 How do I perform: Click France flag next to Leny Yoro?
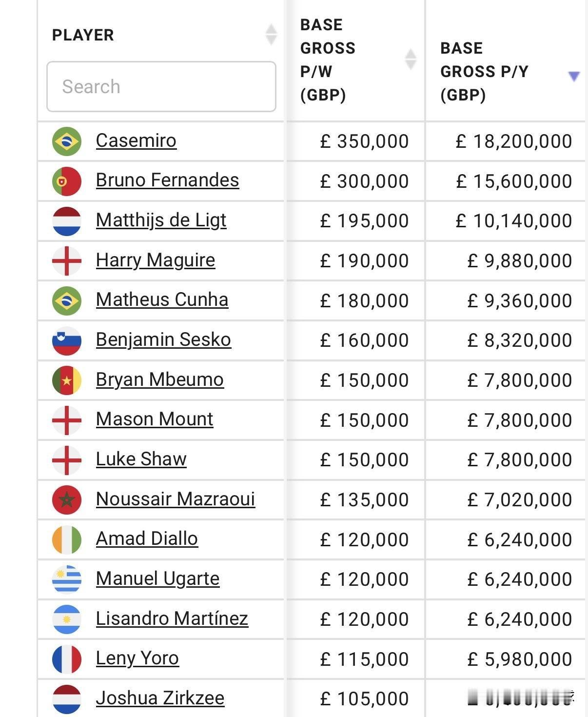67,659
